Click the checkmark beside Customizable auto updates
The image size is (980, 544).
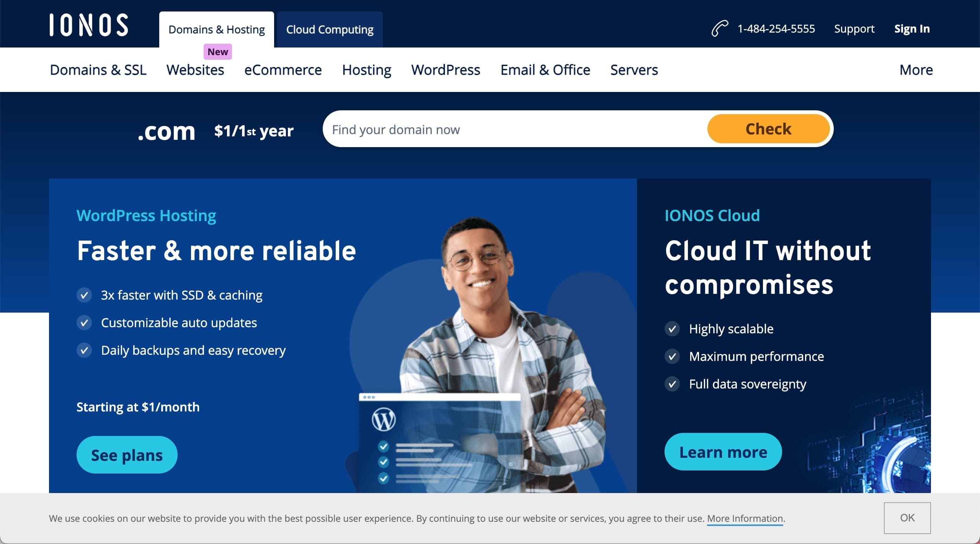(84, 323)
